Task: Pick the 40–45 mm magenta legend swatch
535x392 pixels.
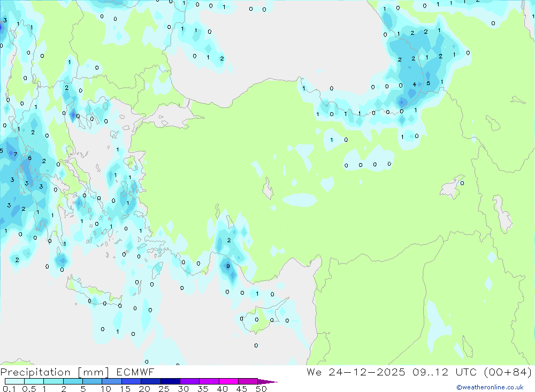Action: (x=228, y=381)
